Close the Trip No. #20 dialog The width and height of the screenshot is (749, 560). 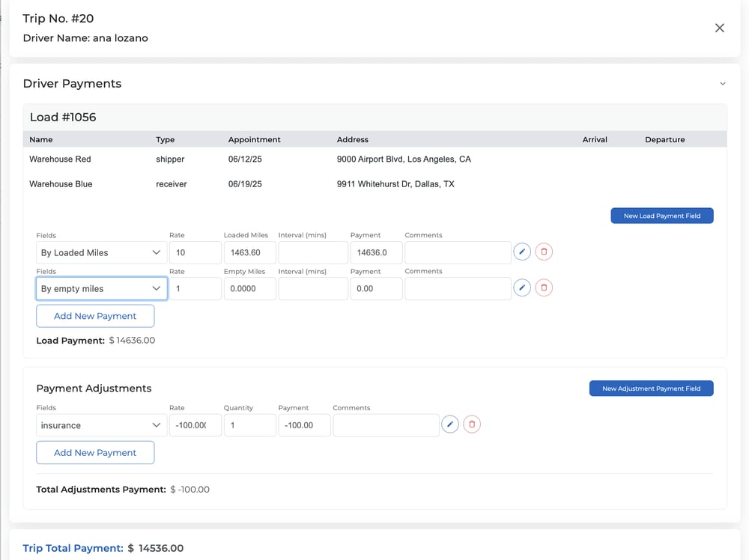click(x=719, y=28)
